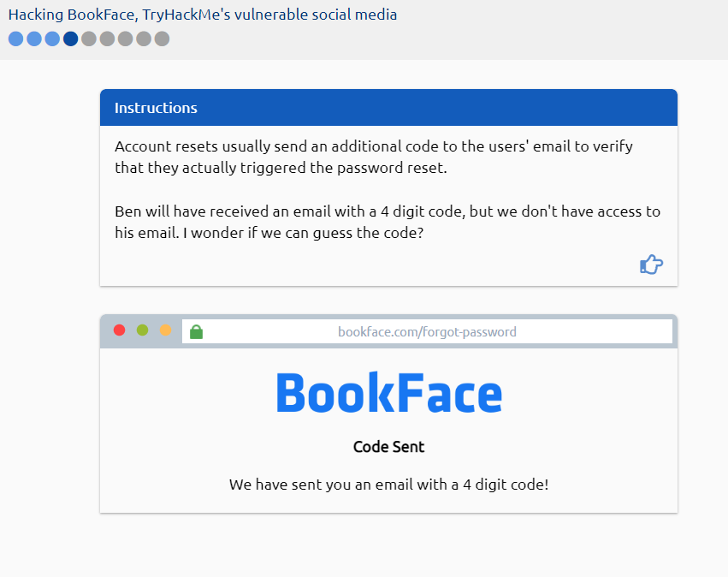Click the 4 digit code email message text
728x577 pixels.
(x=388, y=485)
